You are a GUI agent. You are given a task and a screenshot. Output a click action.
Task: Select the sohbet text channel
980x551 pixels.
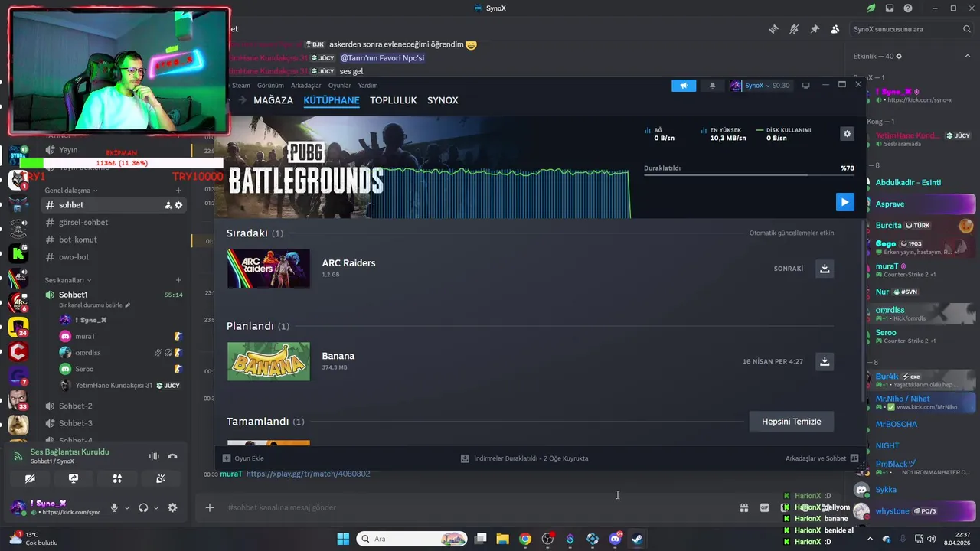coord(115,205)
